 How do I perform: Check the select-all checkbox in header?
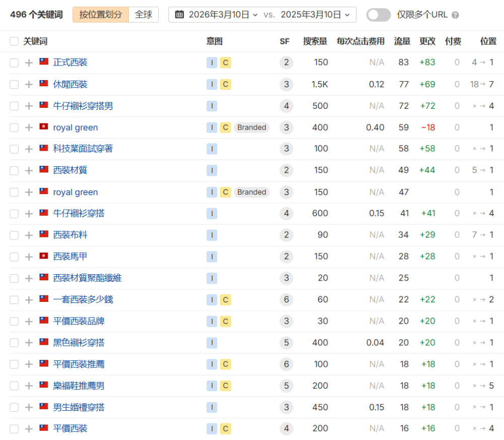(14, 41)
